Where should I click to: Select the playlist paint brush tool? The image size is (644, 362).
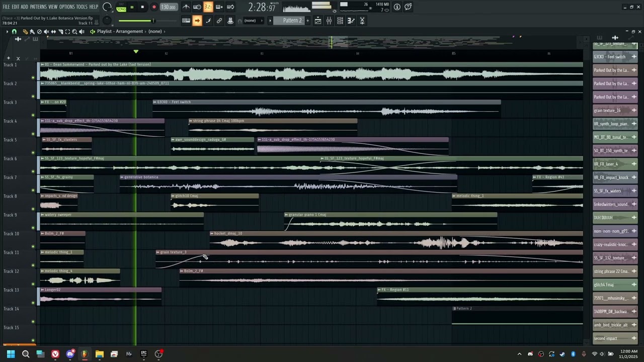32,32
